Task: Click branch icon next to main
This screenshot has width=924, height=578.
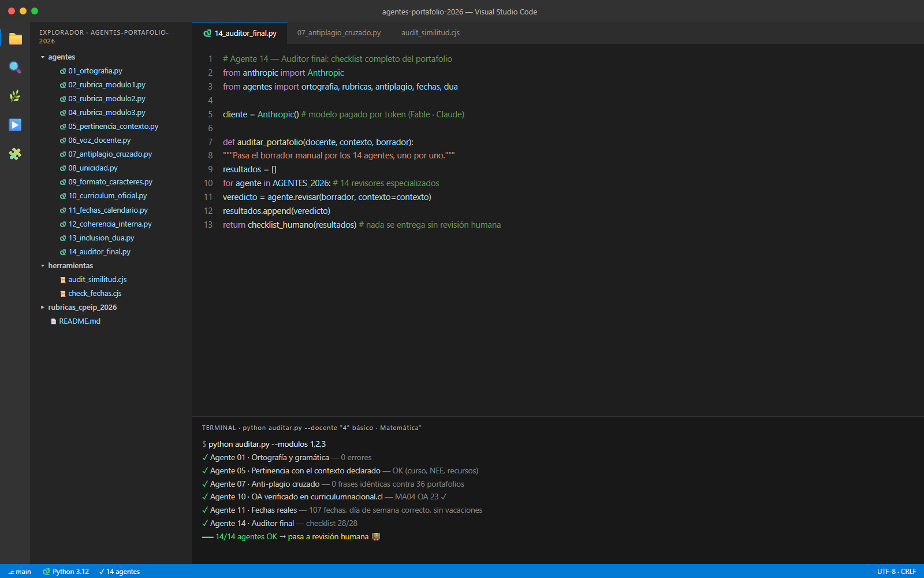Action: (x=11, y=572)
